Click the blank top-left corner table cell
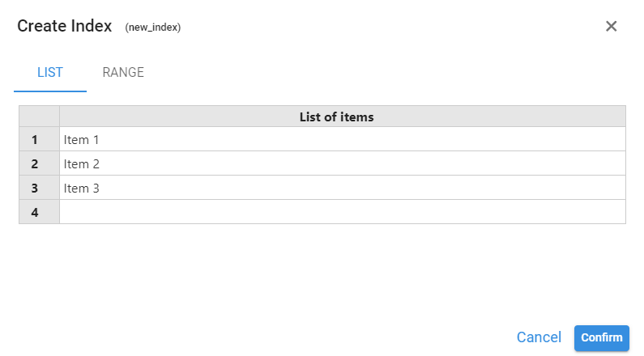Image resolution: width=644 pixels, height=356 pixels. (39, 117)
